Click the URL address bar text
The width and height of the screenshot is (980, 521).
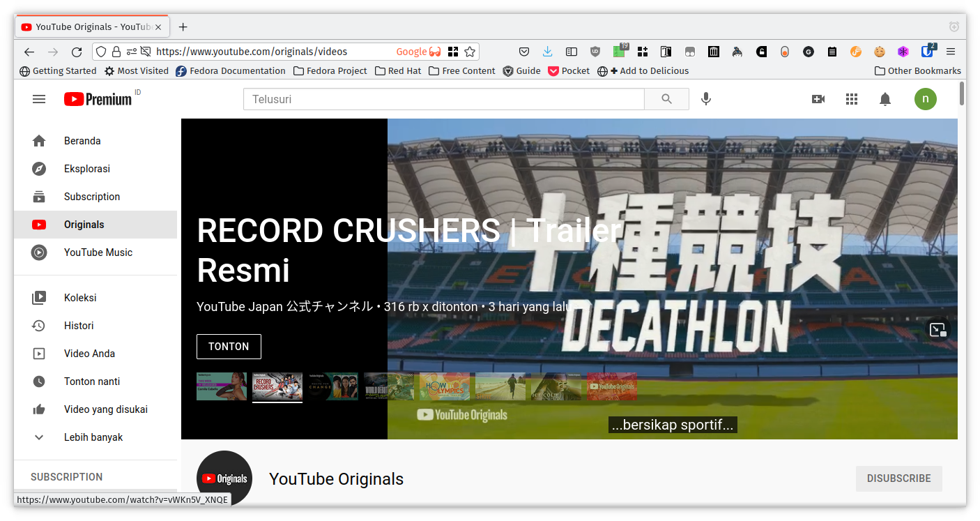coord(252,52)
